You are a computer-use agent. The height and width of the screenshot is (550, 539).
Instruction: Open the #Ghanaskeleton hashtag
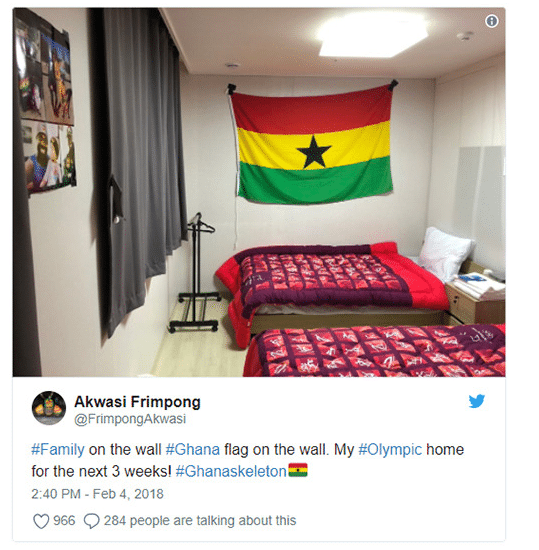(x=231, y=471)
